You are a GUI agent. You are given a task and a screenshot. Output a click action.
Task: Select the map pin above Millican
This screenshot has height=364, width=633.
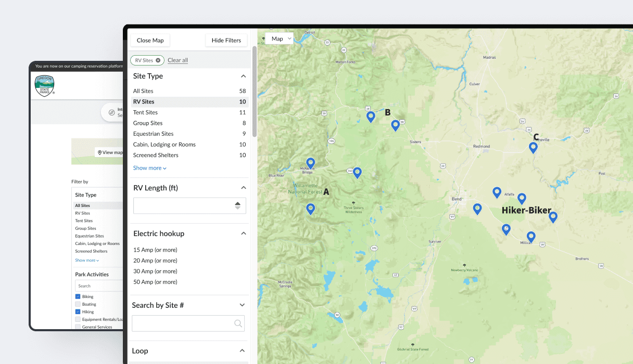[x=531, y=237]
